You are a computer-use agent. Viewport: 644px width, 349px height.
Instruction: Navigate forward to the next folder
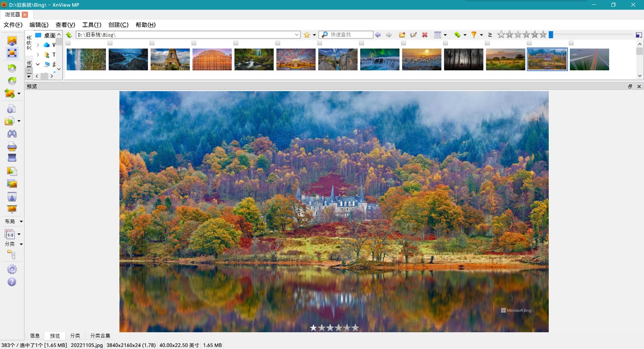389,35
